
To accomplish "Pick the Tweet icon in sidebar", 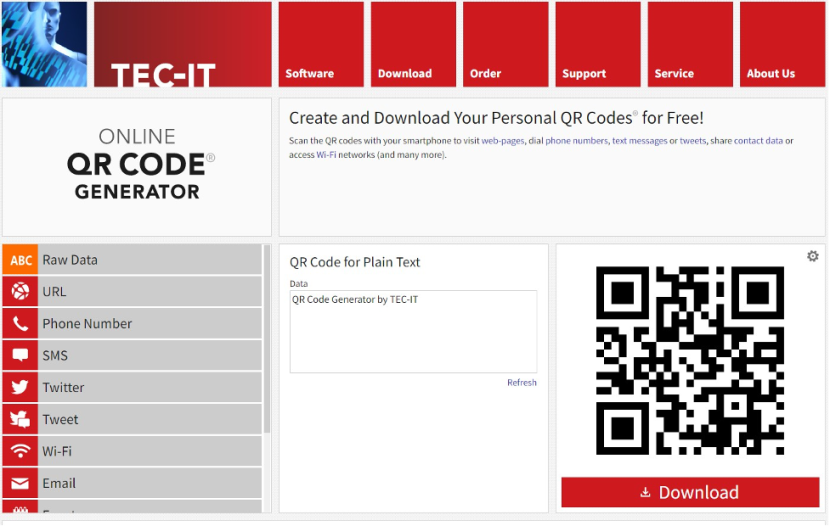I will tap(20, 420).
